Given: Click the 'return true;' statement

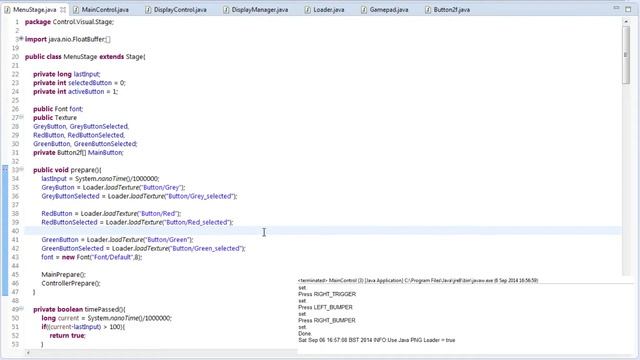Looking at the screenshot, I should click(67, 336).
